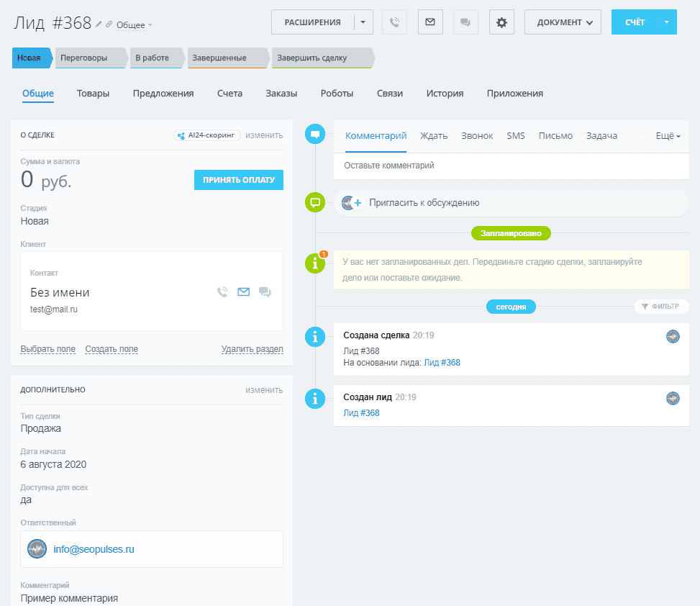The width and height of the screenshot is (700, 606).
Task: Open the email envelope icon in the top toolbar
Action: pyautogui.click(x=430, y=22)
